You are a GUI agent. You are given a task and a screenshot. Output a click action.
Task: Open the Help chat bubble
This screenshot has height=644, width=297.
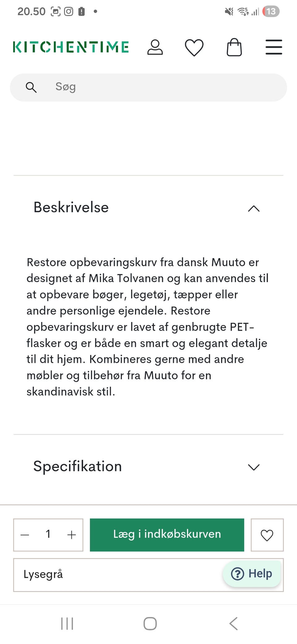(x=252, y=573)
